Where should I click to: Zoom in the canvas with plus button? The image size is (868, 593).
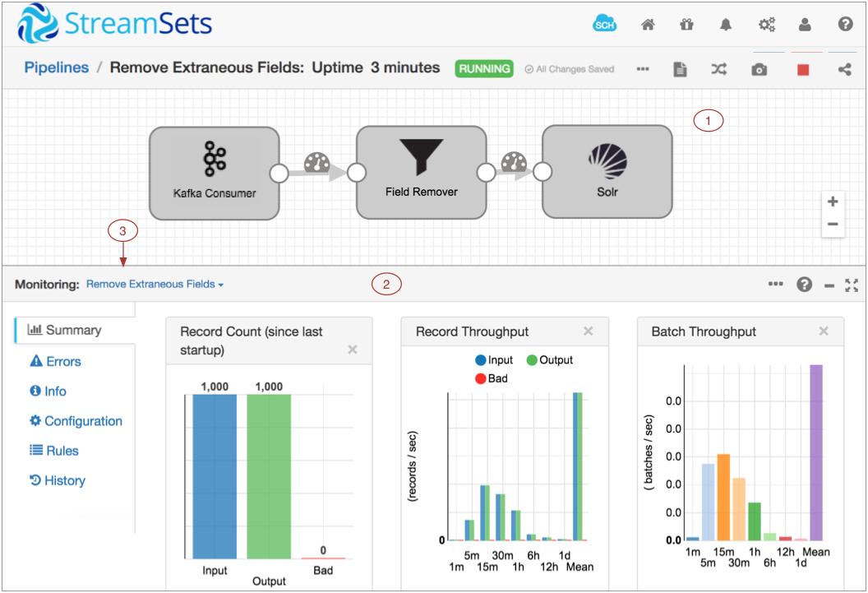[833, 202]
